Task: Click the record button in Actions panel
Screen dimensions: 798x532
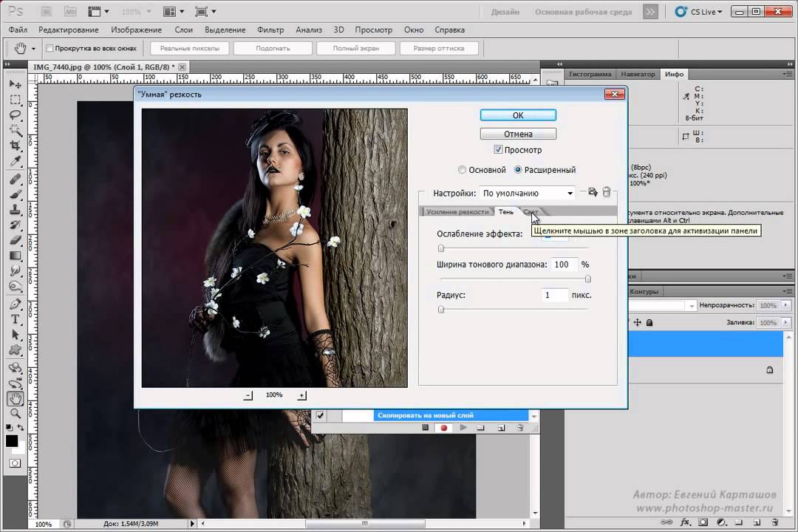Action: point(444,428)
